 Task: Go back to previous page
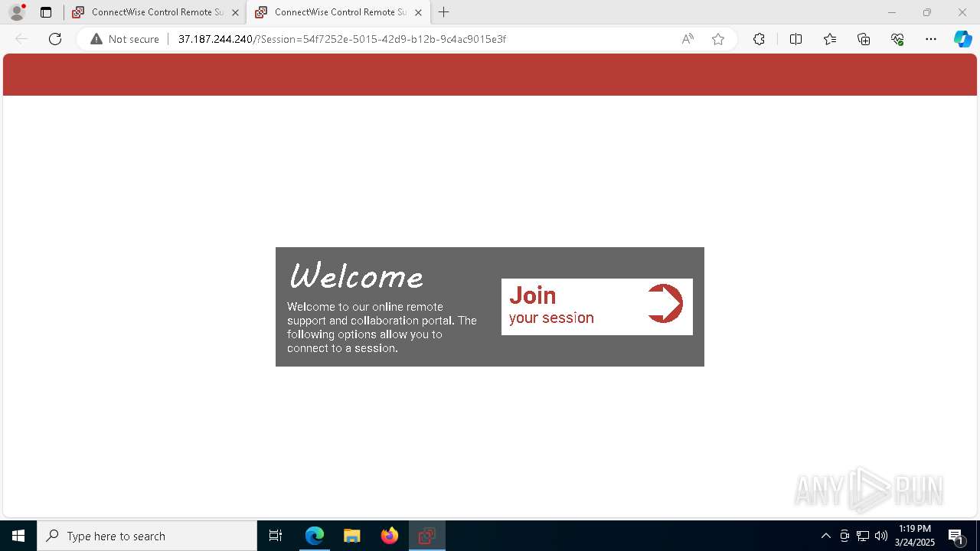point(21,39)
